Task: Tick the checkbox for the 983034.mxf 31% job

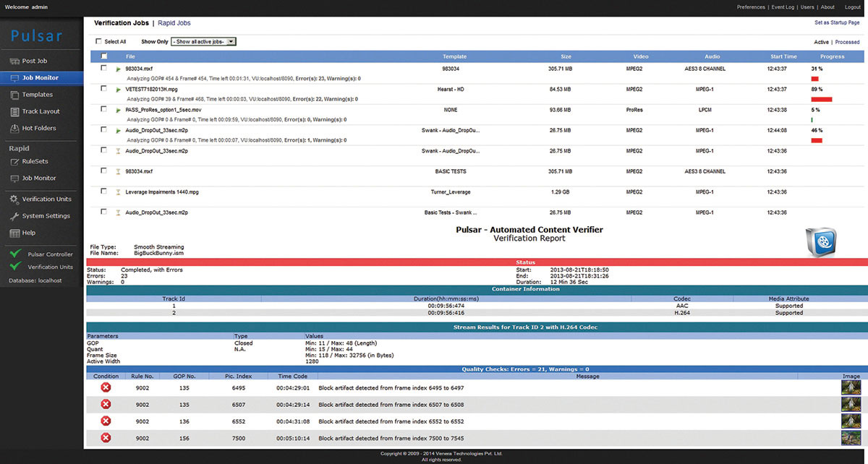Action: point(104,69)
